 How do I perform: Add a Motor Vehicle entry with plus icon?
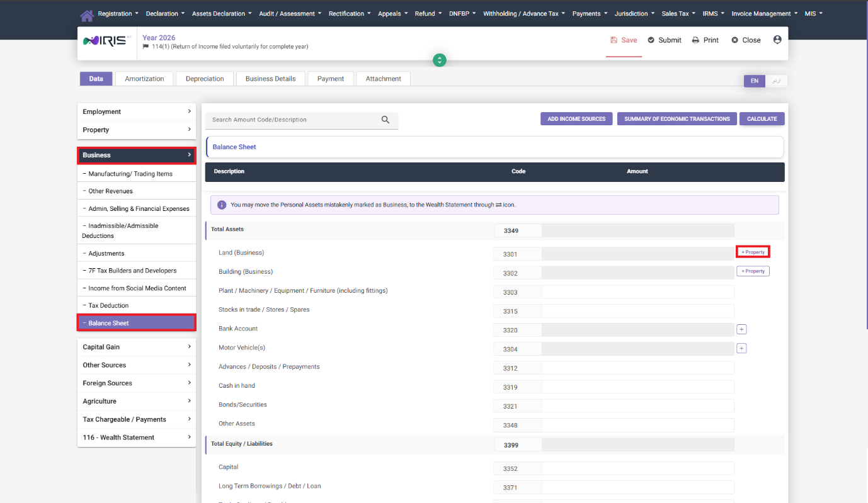(x=741, y=348)
